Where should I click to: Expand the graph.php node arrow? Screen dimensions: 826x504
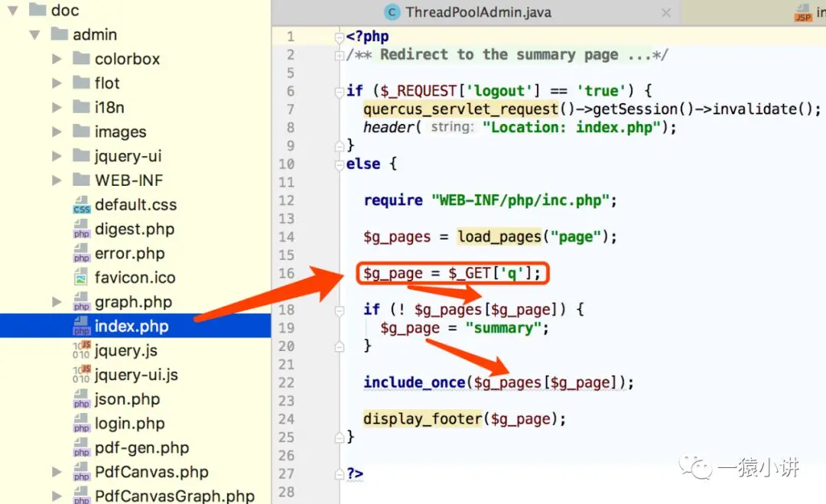(x=57, y=302)
